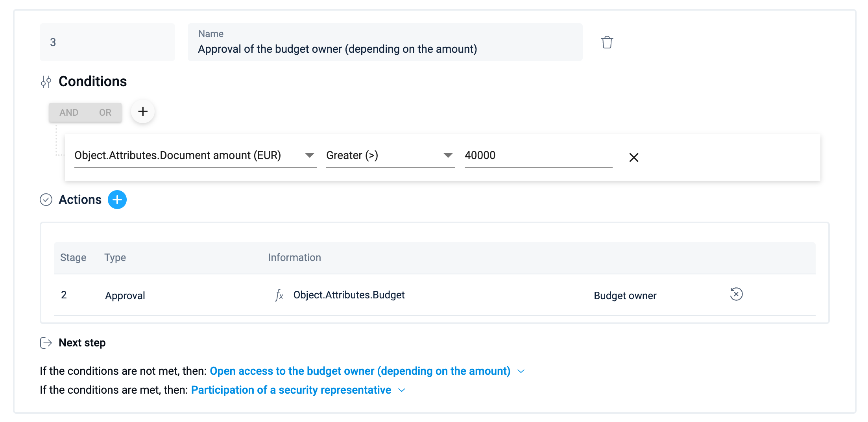Click the revoke icon for Budget owner
This screenshot has width=868, height=422.
(x=736, y=294)
